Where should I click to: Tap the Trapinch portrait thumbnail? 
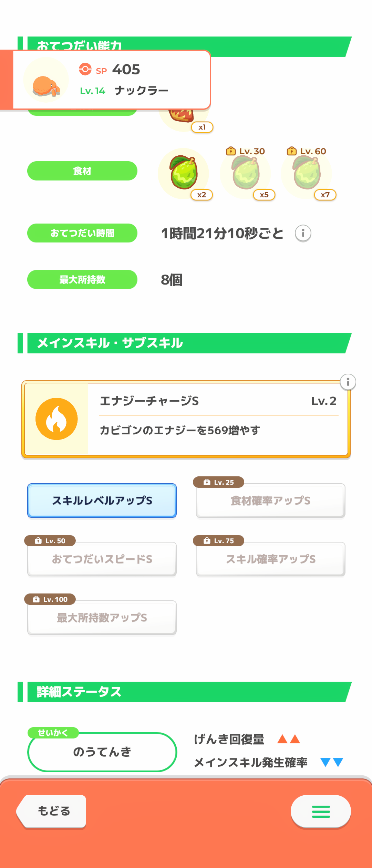pos(46,80)
